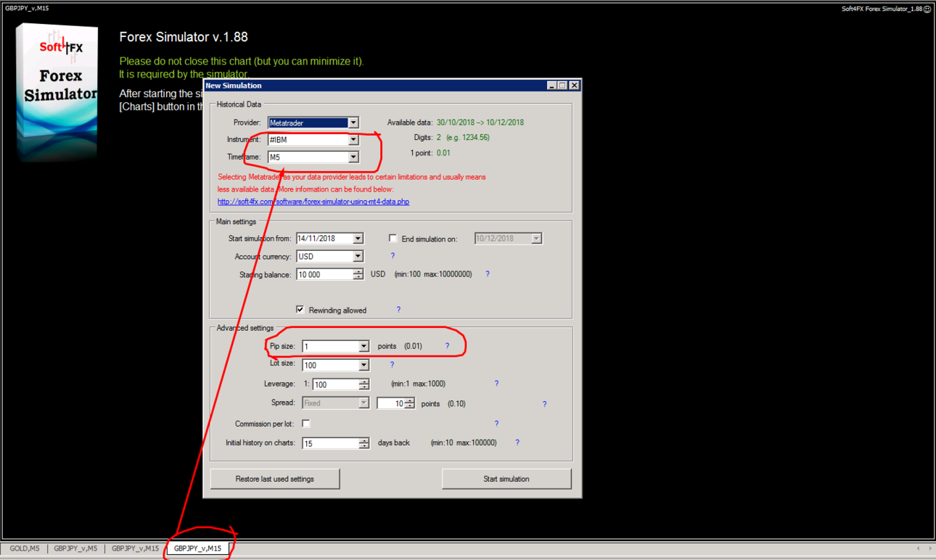Viewport: 936px width, 560px height.
Task: Open the soft4fx.com forex-simulator-using-mt4-data link
Action: pos(313,202)
